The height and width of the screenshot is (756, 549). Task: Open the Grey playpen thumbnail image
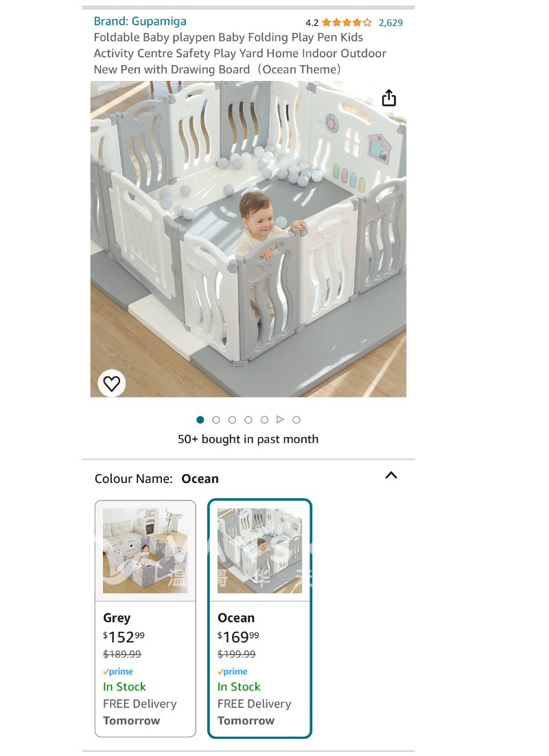[x=145, y=551]
